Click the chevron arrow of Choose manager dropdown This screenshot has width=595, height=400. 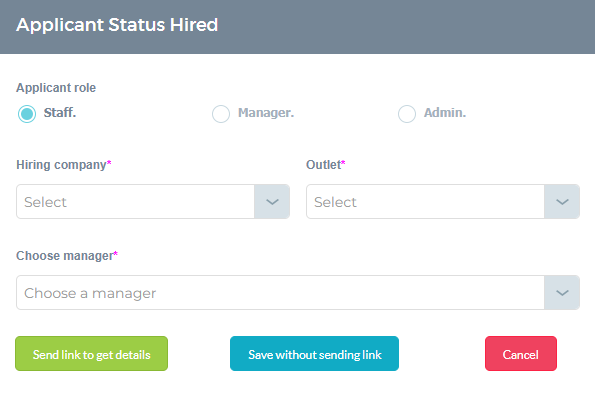(x=562, y=293)
